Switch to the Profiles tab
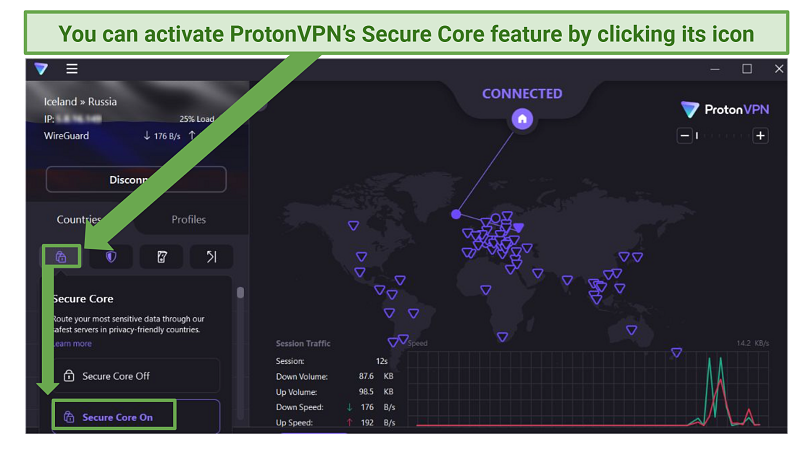Viewport: 806px width, 452px height. coord(189,220)
